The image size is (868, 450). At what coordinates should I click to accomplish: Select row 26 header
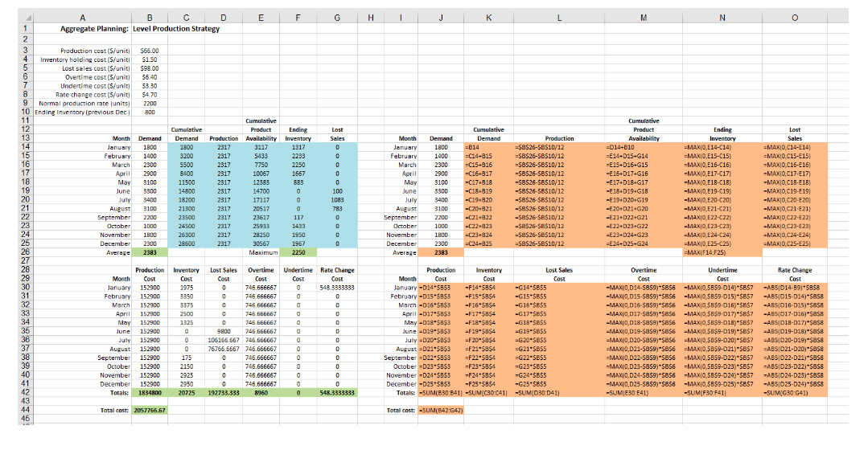coord(25,252)
